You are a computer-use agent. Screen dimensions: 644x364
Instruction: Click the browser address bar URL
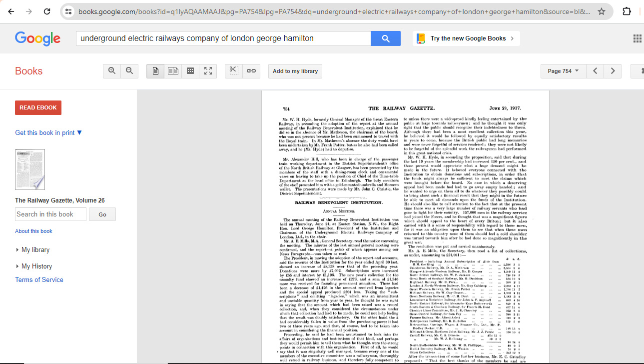[x=334, y=11]
